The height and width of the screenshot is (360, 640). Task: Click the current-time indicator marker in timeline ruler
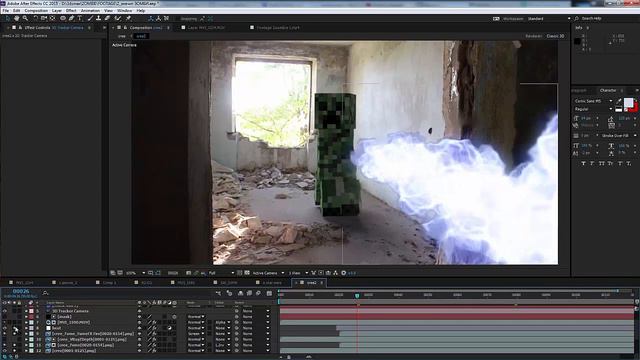(357, 296)
